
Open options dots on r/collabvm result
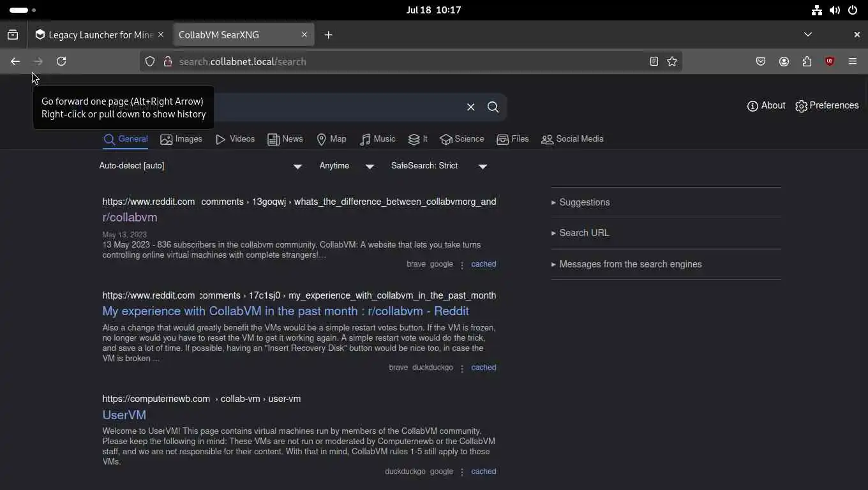(x=462, y=265)
